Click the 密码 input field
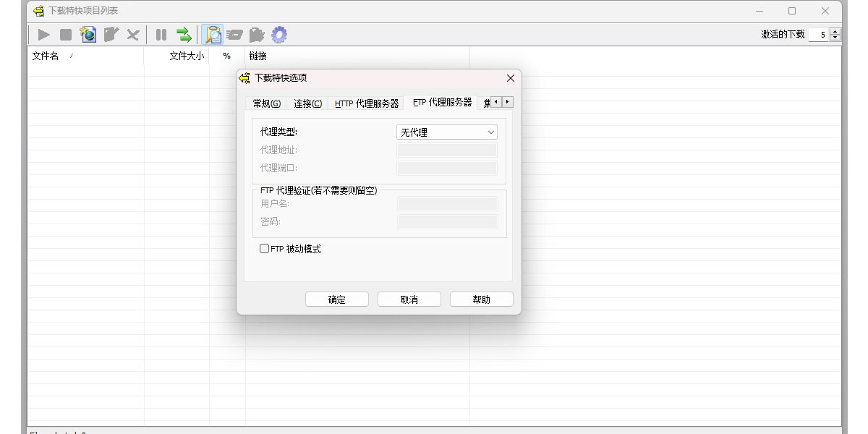 (x=447, y=221)
